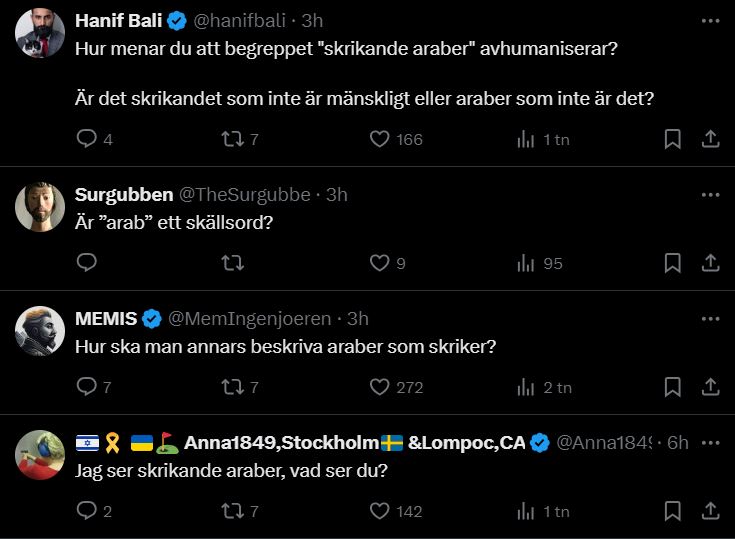Screen dimensions: 735x539
Task: Bookmark Hanif Bali's tweet
Action: [673, 139]
